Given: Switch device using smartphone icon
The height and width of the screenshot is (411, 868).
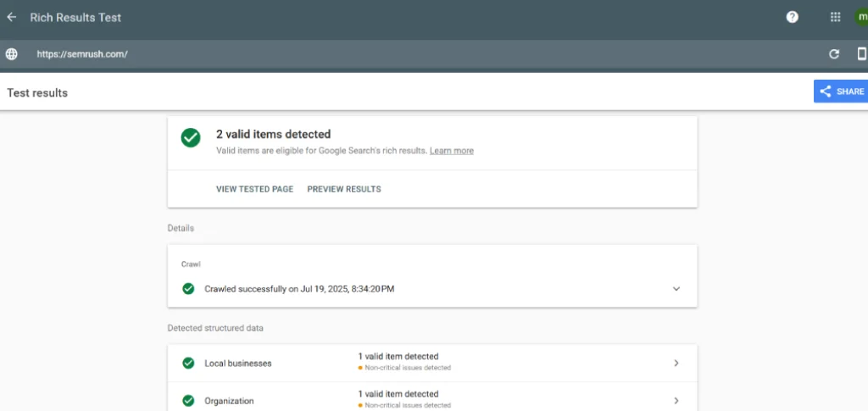Looking at the screenshot, I should pyautogui.click(x=862, y=53).
